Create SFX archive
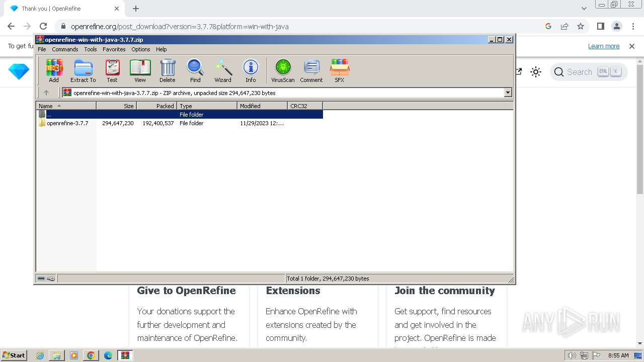This screenshot has width=644, height=362. (x=340, y=70)
